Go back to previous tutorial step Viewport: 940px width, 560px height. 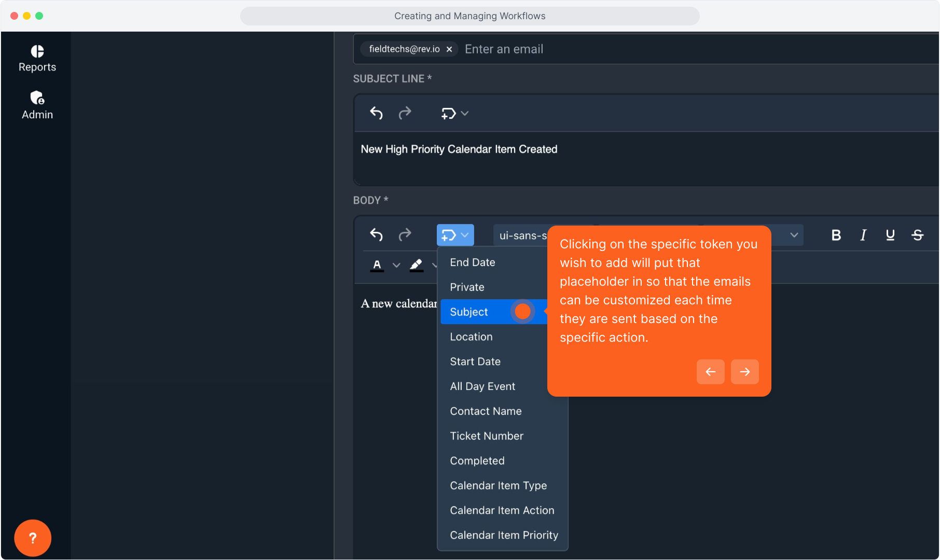710,372
